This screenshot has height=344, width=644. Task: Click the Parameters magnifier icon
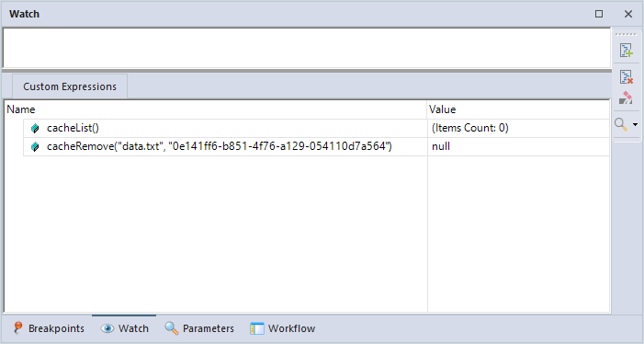[x=171, y=328]
